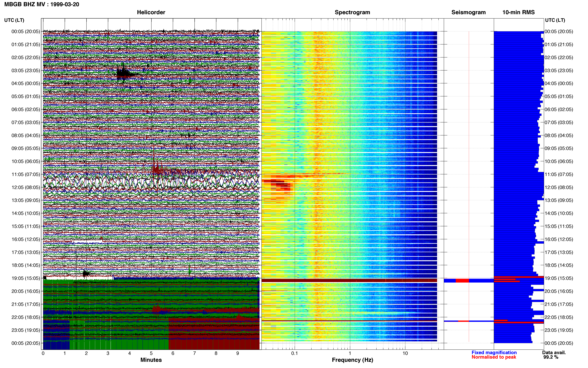This screenshot has height=368, width=588.
Task: Click the left '07:05 (03:05)' time label
Action: coord(26,122)
